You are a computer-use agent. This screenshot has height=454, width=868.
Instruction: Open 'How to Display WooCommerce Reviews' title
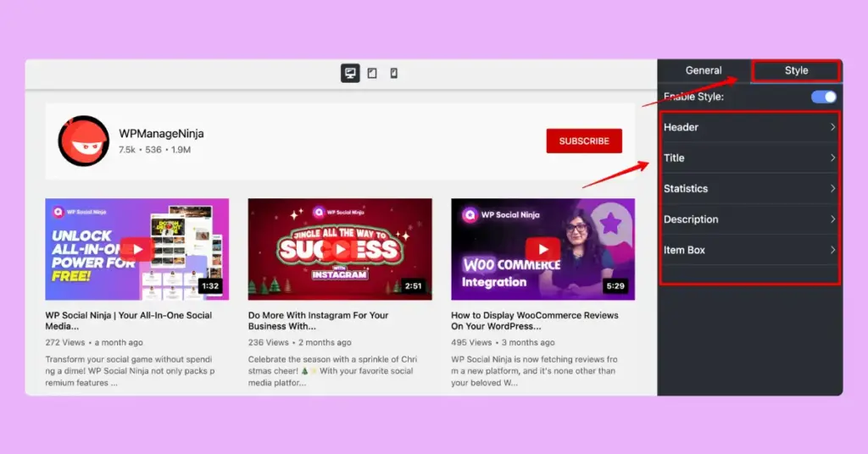pos(535,321)
